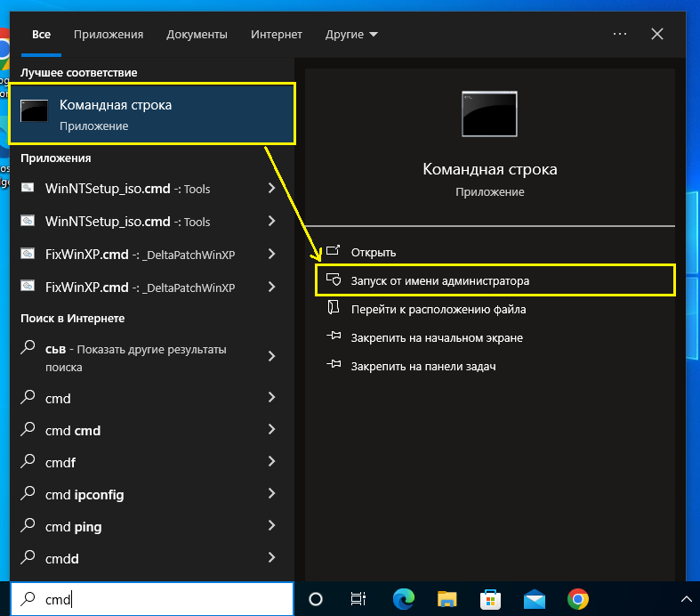
Task: Click Закрепить на начальном экране
Action: click(x=437, y=337)
